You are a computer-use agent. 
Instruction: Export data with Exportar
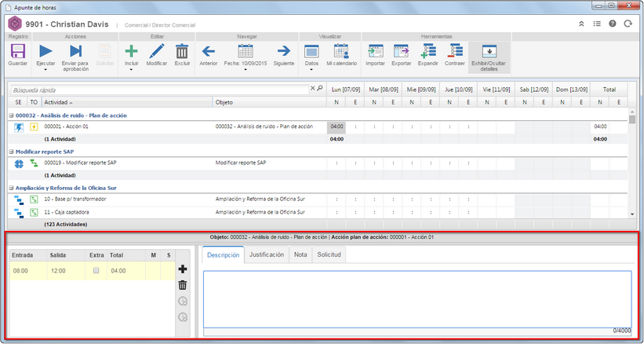[402, 55]
